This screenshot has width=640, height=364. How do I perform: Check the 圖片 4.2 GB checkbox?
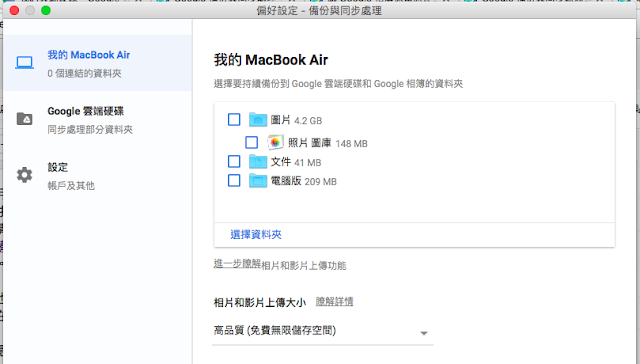click(234, 120)
